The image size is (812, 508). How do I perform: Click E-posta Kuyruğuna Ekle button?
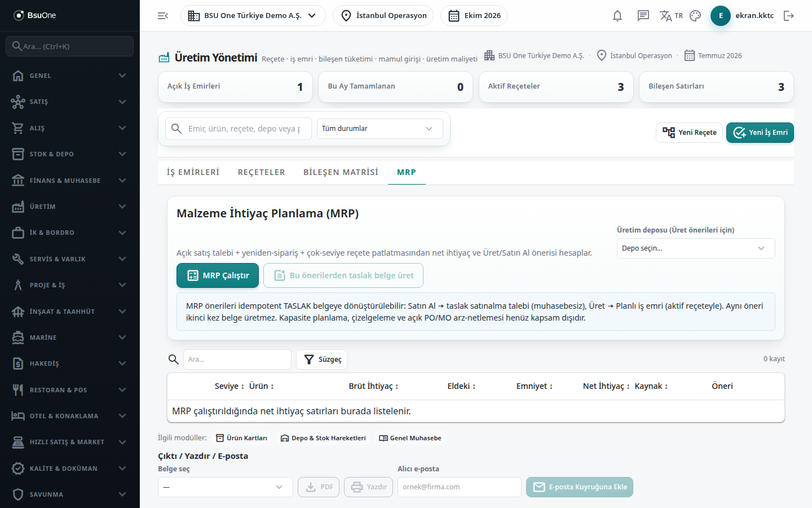tap(580, 487)
